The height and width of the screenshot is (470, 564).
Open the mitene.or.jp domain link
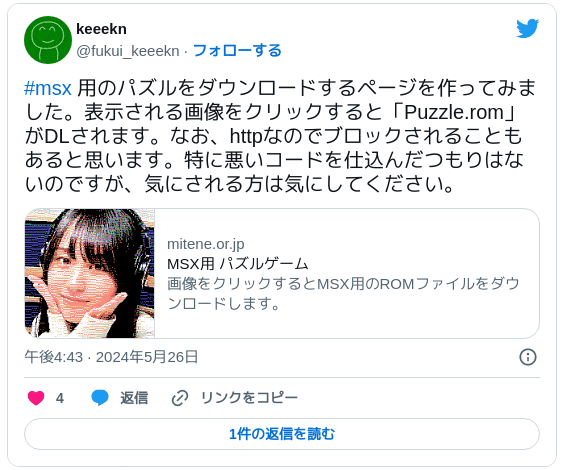206,244
